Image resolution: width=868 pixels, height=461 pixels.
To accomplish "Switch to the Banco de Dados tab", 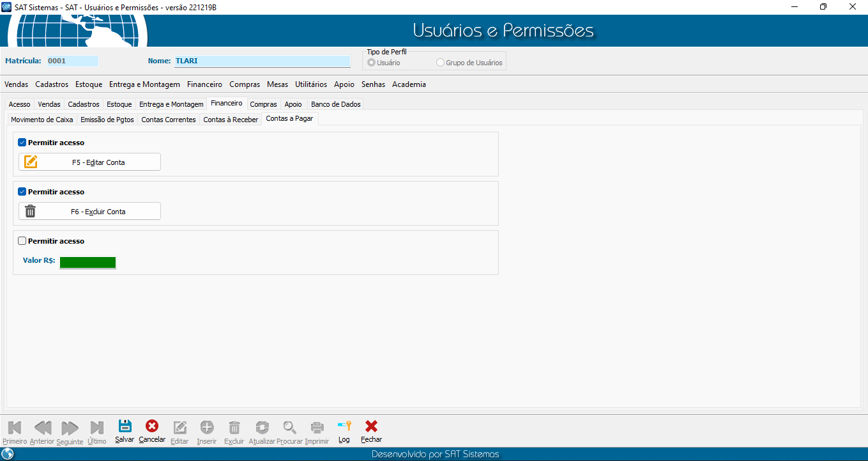I will click(335, 104).
